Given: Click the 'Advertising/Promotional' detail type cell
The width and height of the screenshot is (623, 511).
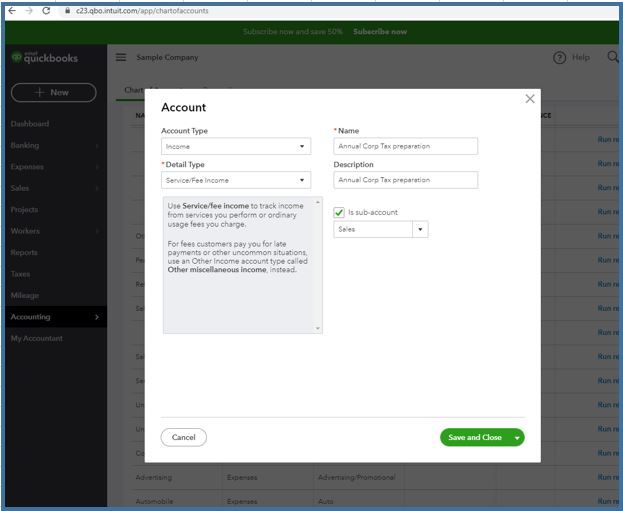Looking at the screenshot, I should click(x=356, y=477).
